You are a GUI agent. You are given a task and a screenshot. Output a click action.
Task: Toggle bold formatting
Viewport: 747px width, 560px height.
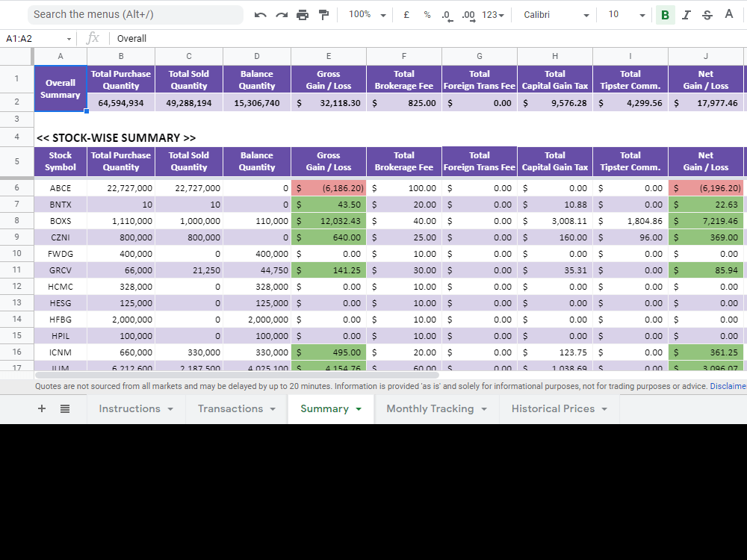click(x=665, y=14)
